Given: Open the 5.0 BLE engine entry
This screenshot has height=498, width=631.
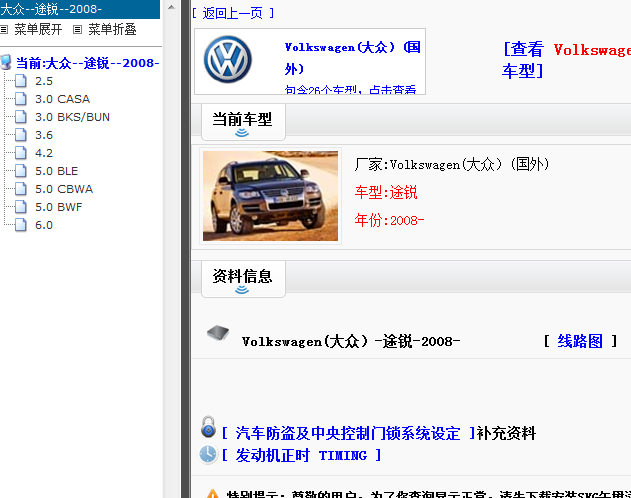Looking at the screenshot, I should point(56,171).
